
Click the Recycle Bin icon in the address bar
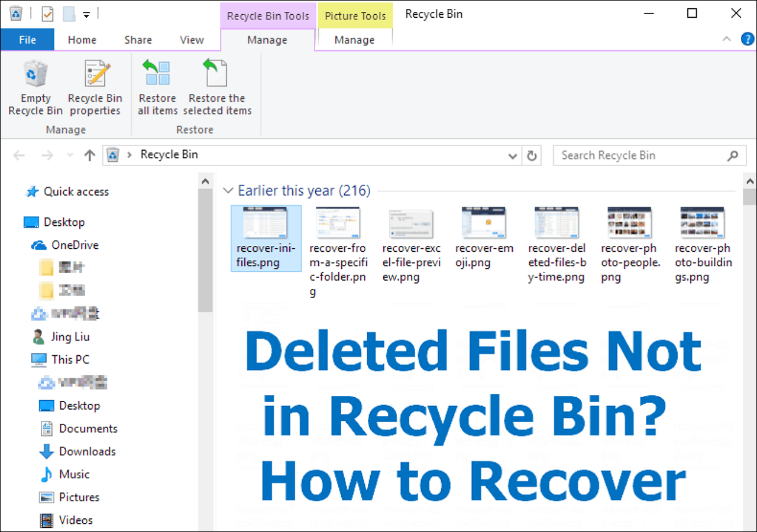[x=113, y=155]
